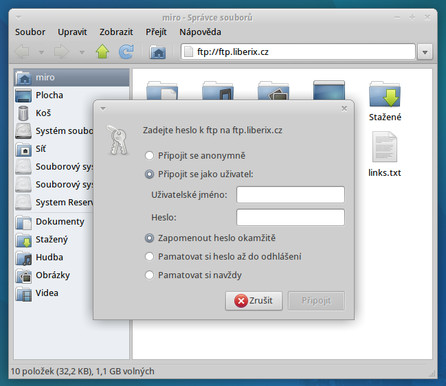Select the music folder icon in file view
Screen dimensions: 446x386
[x=218, y=90]
